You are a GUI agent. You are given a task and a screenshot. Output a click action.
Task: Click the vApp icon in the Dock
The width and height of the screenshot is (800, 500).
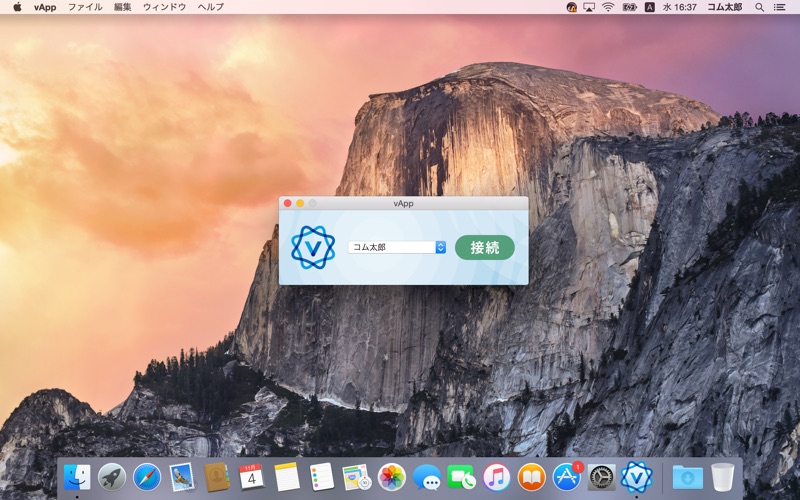[x=636, y=478]
